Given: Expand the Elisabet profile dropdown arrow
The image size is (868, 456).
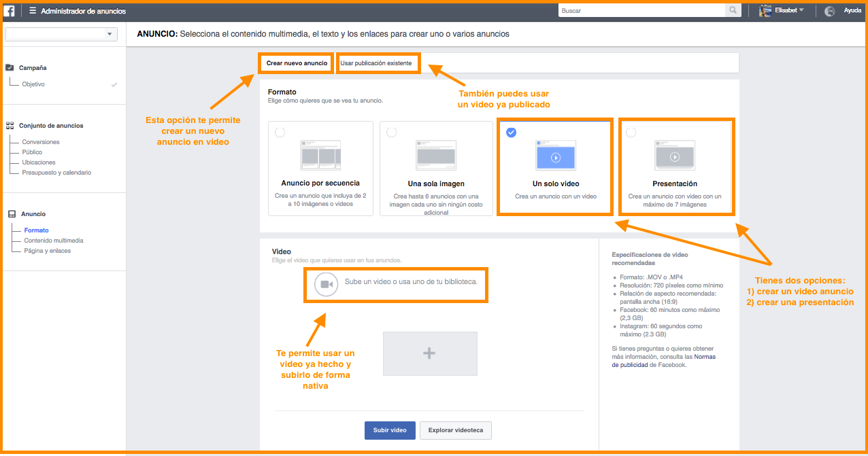Looking at the screenshot, I should (801, 10).
